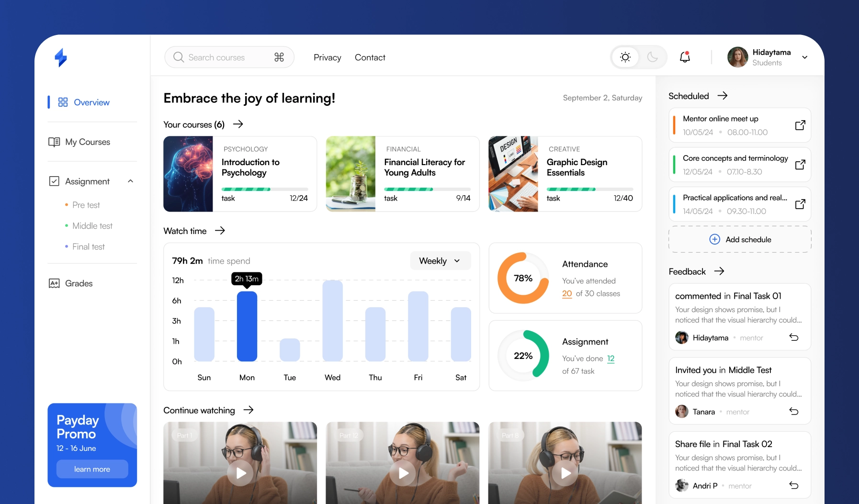The image size is (859, 504).
Task: Click Add schedule
Action: pyautogui.click(x=739, y=239)
